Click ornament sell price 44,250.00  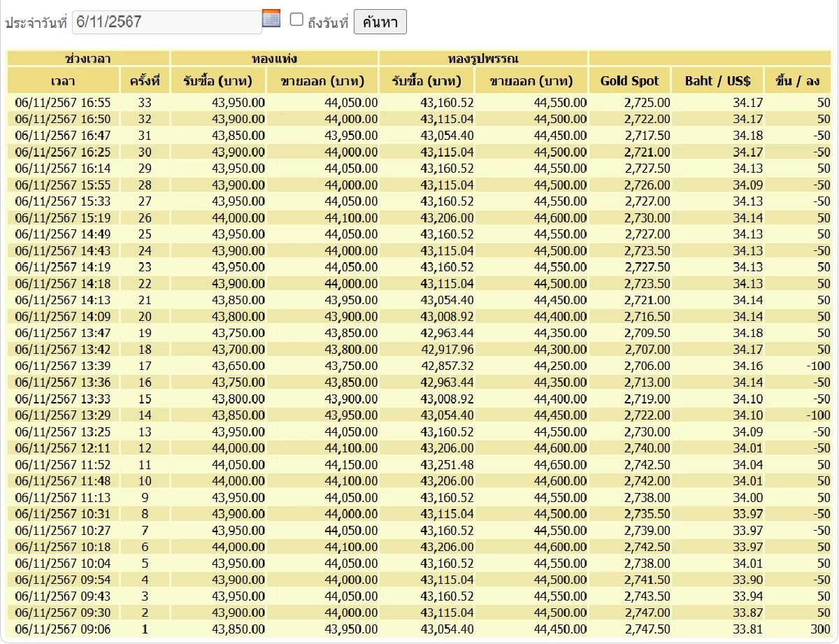(x=560, y=366)
